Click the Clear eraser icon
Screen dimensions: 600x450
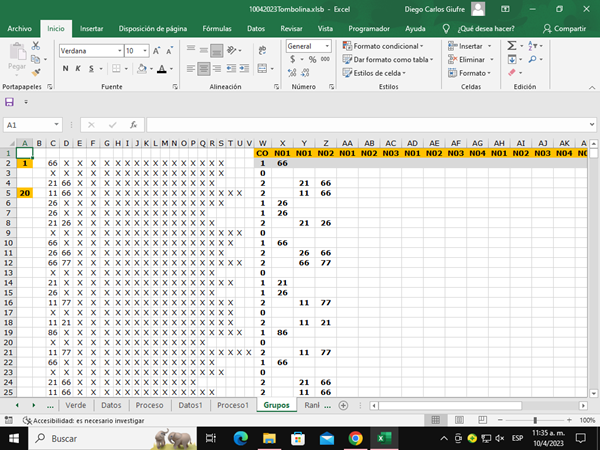click(x=512, y=72)
